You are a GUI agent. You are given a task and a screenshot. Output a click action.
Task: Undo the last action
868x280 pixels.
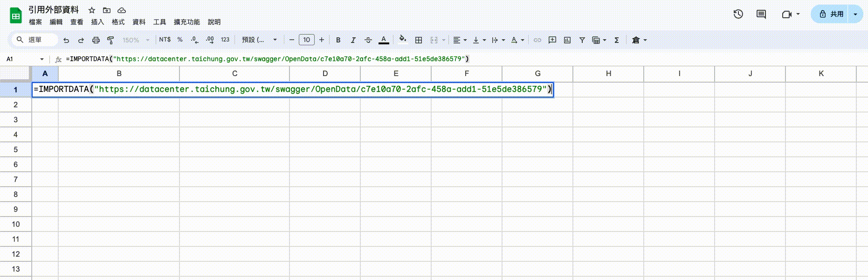(x=66, y=40)
